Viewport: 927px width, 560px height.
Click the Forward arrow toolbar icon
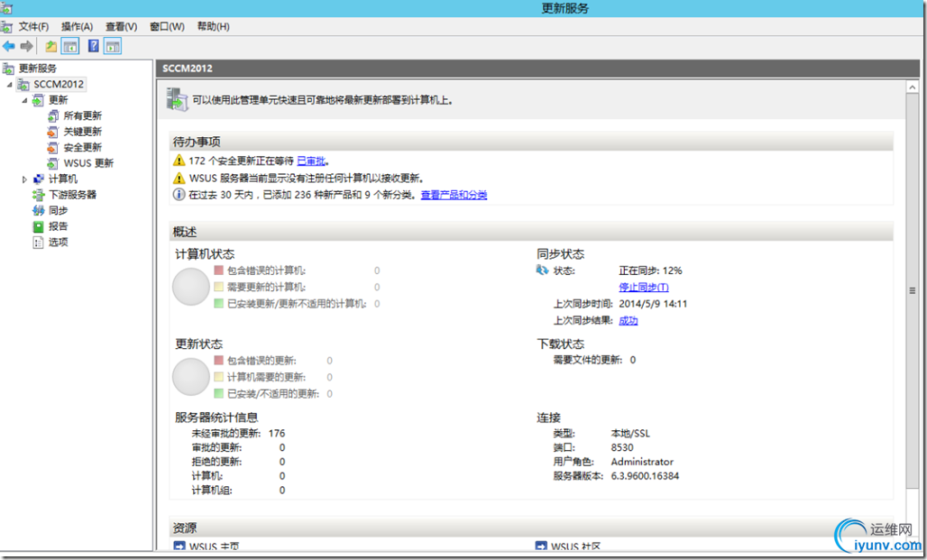point(27,46)
